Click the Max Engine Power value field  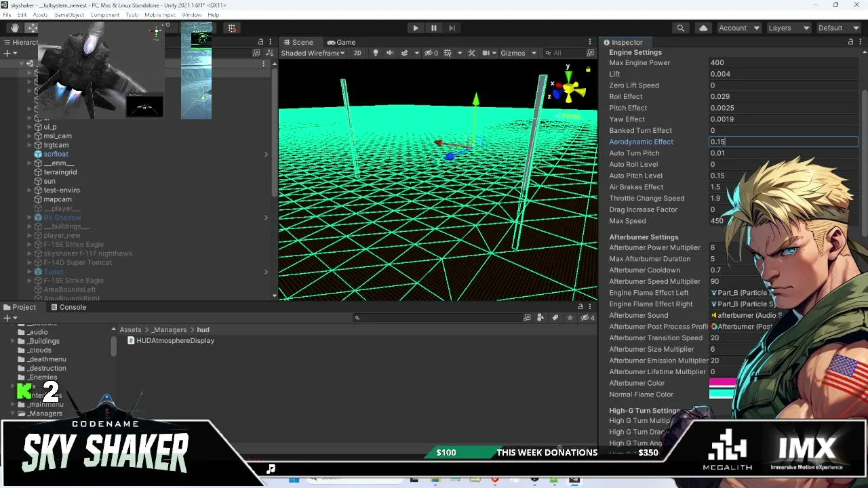pos(783,62)
